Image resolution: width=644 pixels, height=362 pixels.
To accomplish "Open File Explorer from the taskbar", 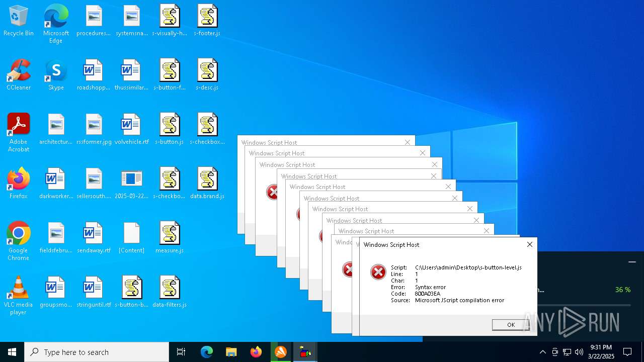I will coord(231,352).
